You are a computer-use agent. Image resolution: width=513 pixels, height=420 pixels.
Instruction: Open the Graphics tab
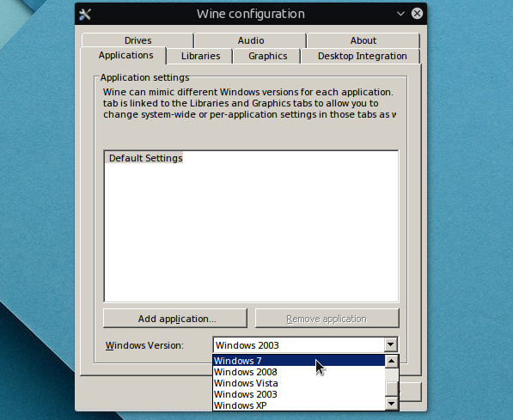coord(267,56)
